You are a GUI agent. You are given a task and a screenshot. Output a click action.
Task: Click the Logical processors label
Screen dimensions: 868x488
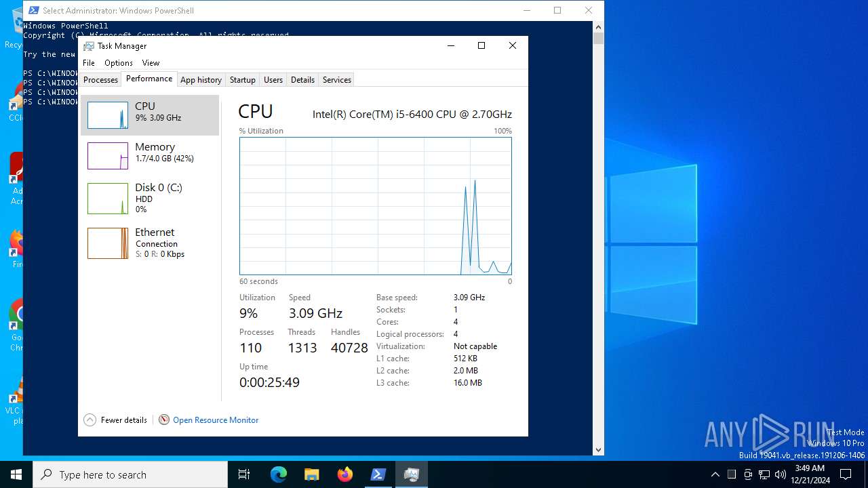410,334
